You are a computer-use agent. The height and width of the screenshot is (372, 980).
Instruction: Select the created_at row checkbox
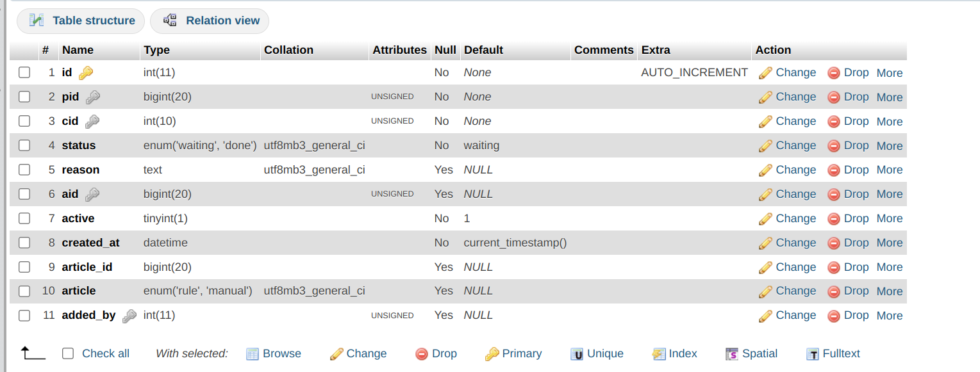tap(24, 243)
